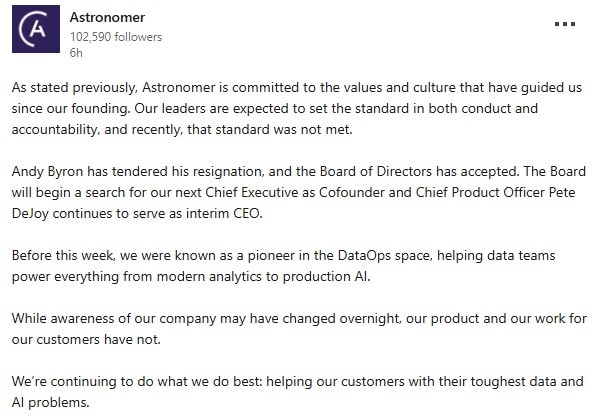Image resolution: width=607 pixels, height=419 pixels.
Task: Open the Astronomer company page name link
Action: point(107,17)
